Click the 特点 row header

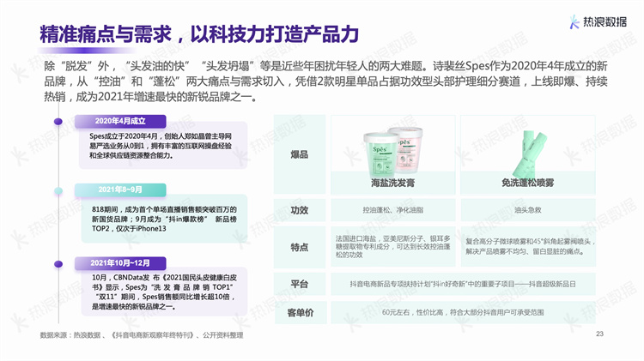tap(299, 247)
